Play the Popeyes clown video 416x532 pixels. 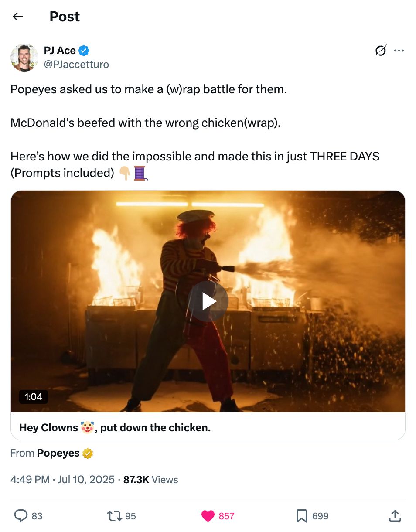[x=208, y=301]
